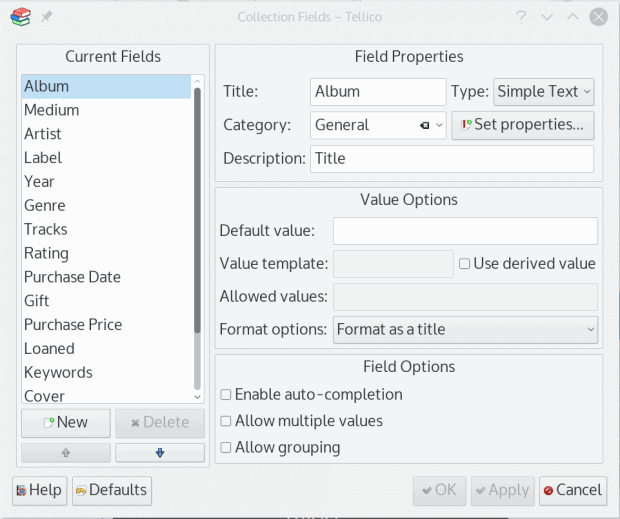The height and width of the screenshot is (519, 620).
Task: Click the Current Fields list scrollbar
Action: click(x=197, y=240)
